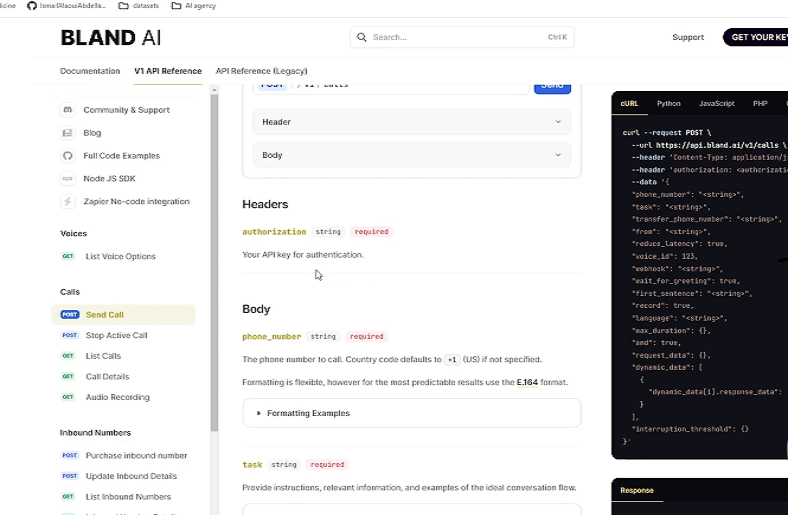
Task: Open Zapier No-code integration link
Action: [136, 201]
